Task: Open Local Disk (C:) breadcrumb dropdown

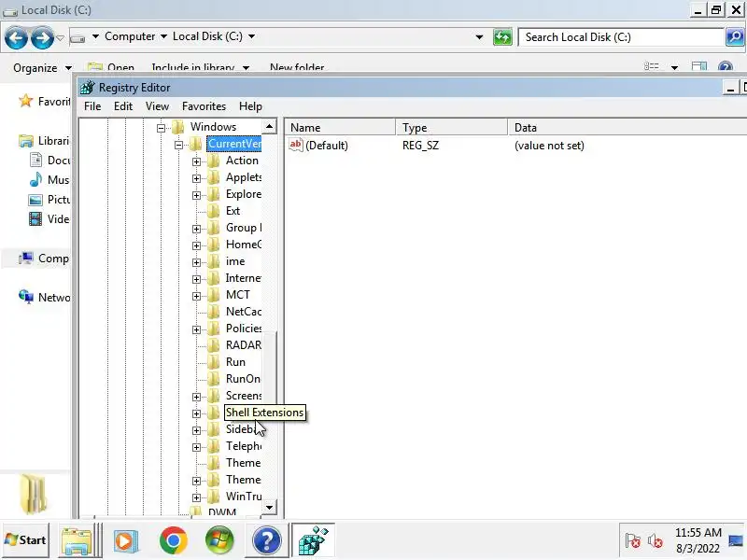Action: pyautogui.click(x=251, y=36)
